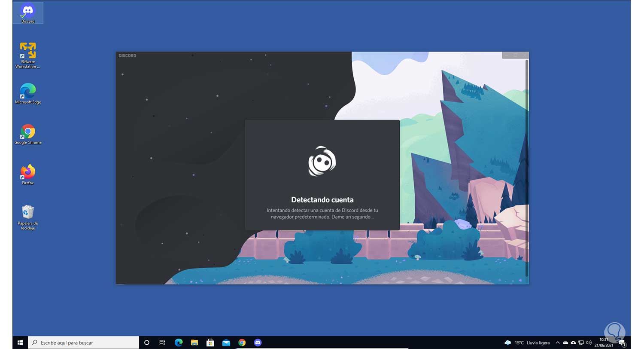Image resolution: width=644 pixels, height=349 pixels.
Task: Click the Discord window vertical scrollbar
Action: 527,168
